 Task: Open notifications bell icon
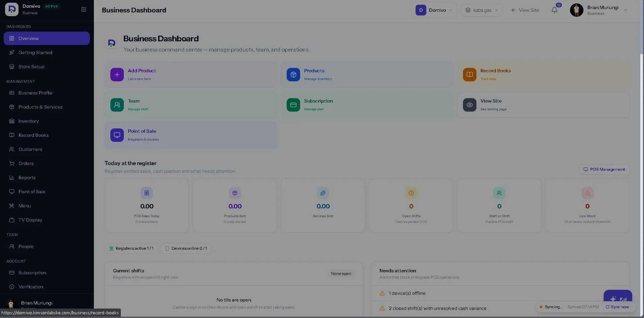coord(554,10)
